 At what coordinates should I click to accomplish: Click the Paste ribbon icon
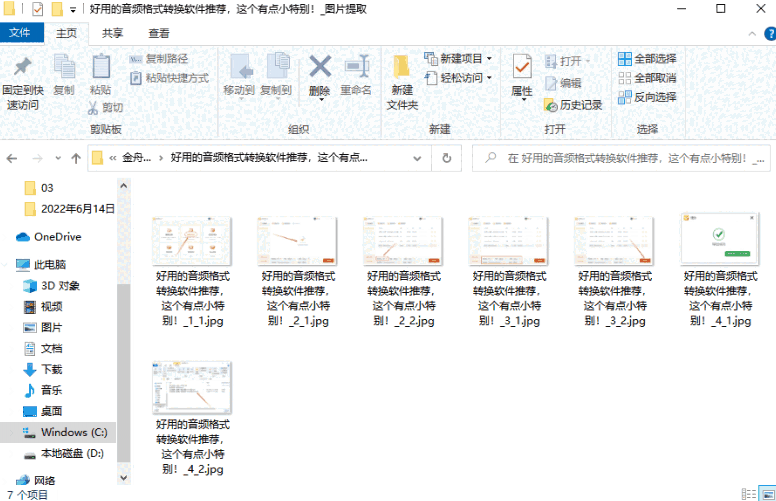click(100, 67)
